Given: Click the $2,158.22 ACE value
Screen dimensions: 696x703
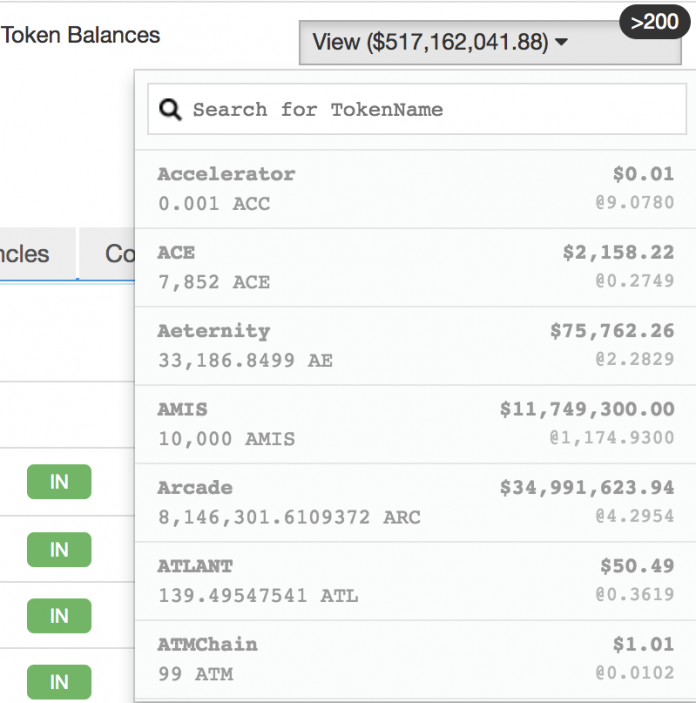Looking at the screenshot, I should [x=618, y=252].
